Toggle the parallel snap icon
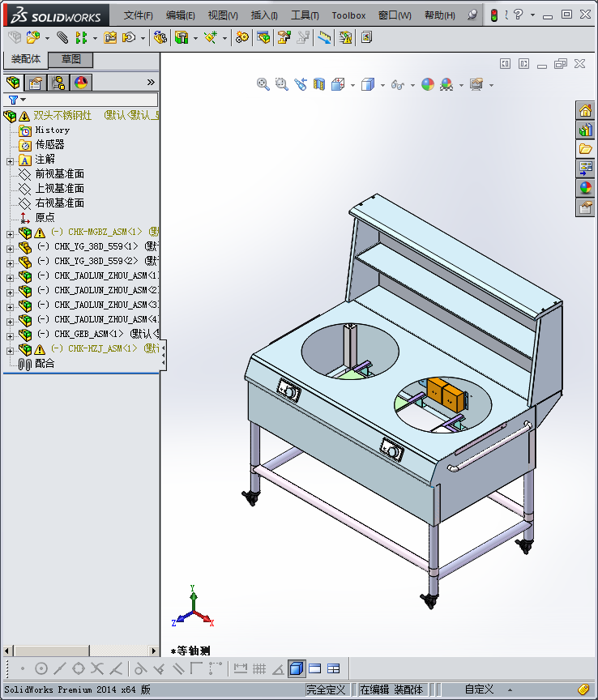598x700 pixels. (x=178, y=668)
